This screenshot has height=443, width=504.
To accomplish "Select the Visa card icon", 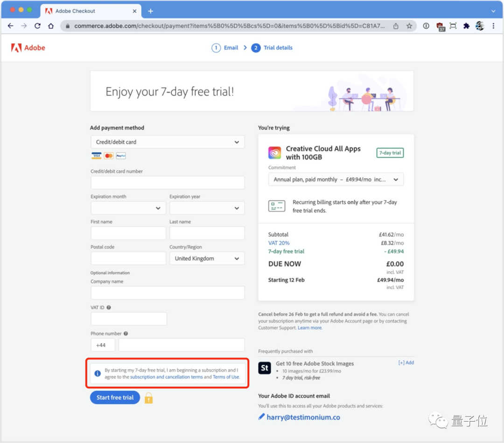I will coord(96,155).
